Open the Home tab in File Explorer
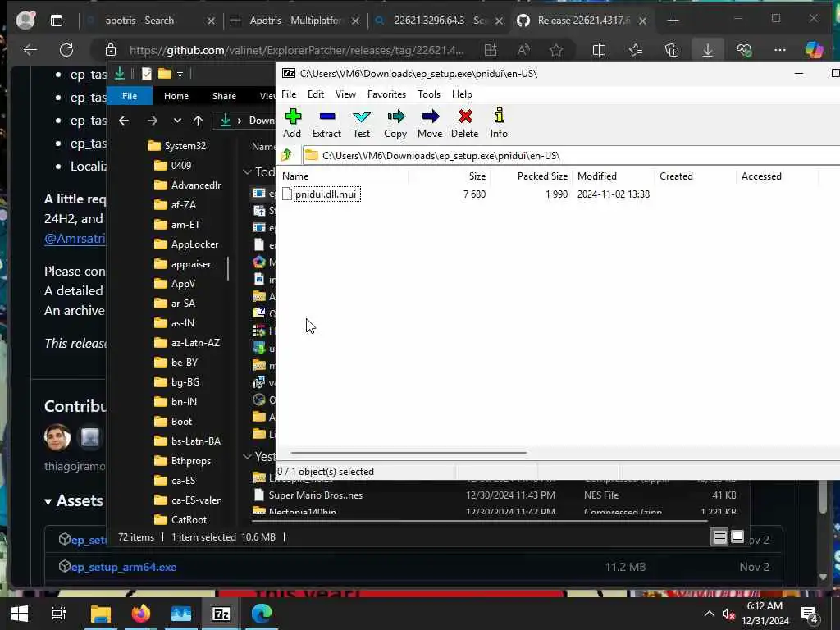The height and width of the screenshot is (630, 840). (x=176, y=96)
